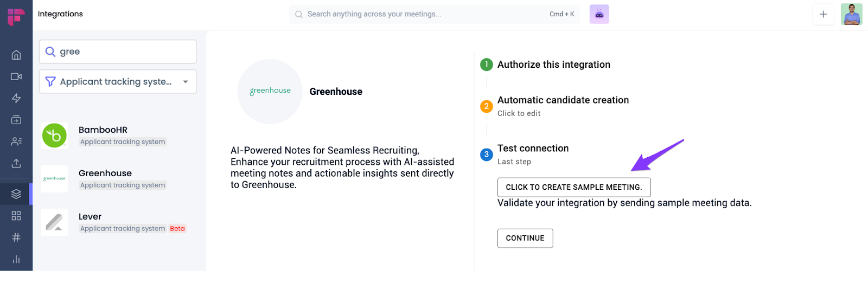This screenshot has height=283, width=868.
Task: Click the hashtag topics icon
Action: point(16,237)
